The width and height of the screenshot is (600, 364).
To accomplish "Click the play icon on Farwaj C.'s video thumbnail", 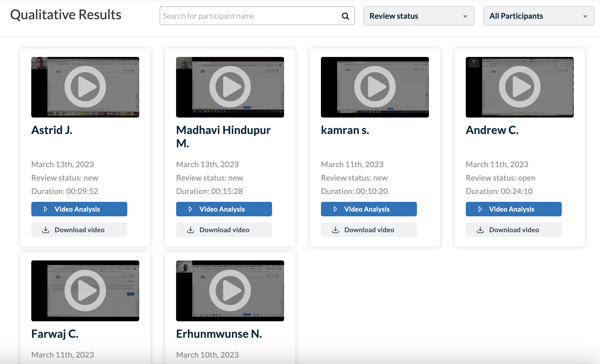I will [85, 290].
